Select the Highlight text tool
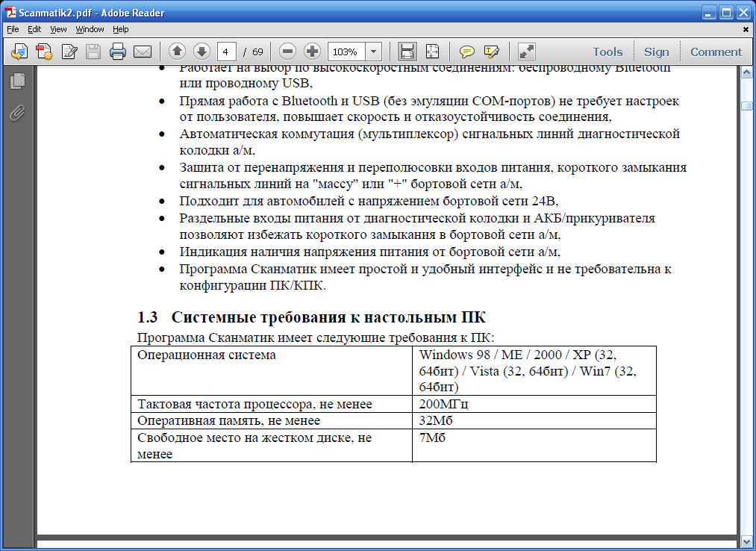 point(491,52)
